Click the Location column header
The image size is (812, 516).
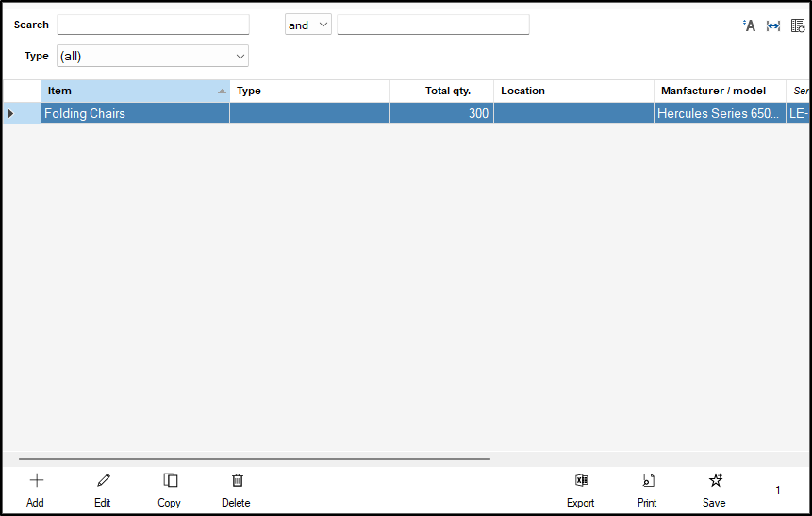coord(573,92)
